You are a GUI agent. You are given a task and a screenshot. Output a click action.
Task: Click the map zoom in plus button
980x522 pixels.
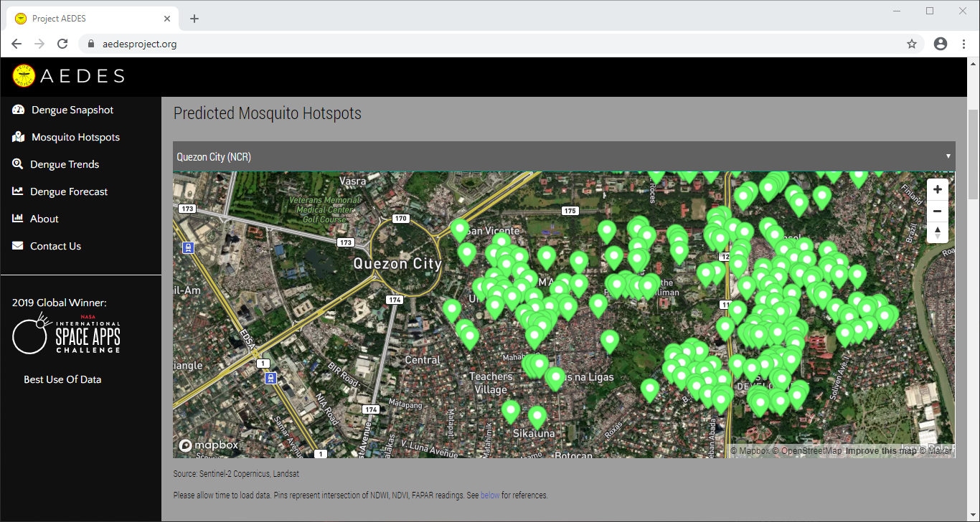pos(937,189)
